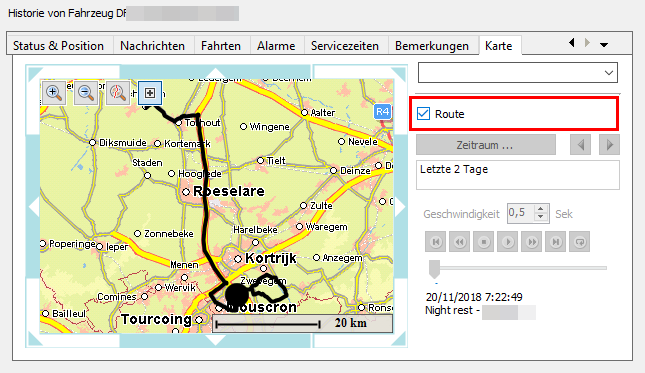Screen dimensions: 645x373
Task: Rewind the route playback
Action: click(x=459, y=242)
